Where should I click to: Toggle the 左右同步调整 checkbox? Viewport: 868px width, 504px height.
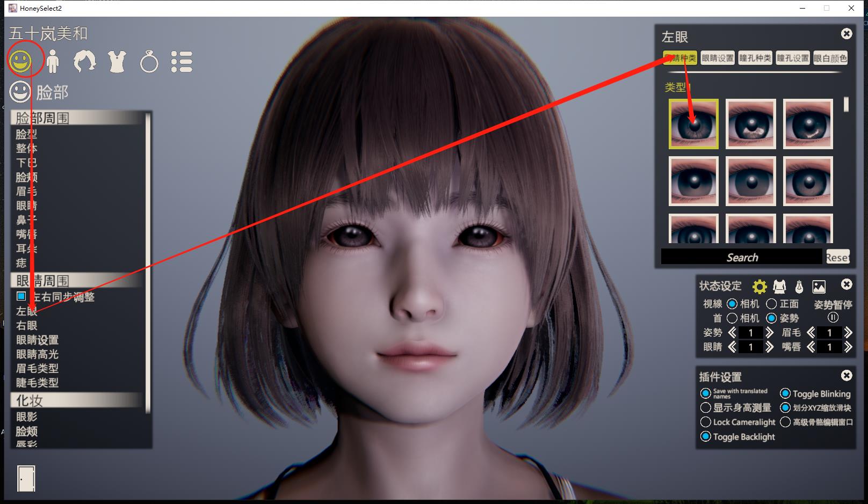pyautogui.click(x=21, y=296)
